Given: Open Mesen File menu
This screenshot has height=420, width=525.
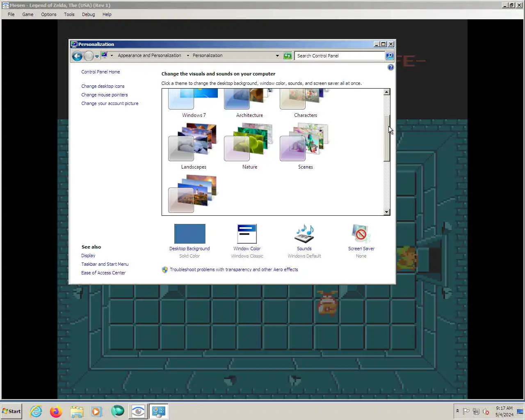Looking at the screenshot, I should tap(11, 14).
